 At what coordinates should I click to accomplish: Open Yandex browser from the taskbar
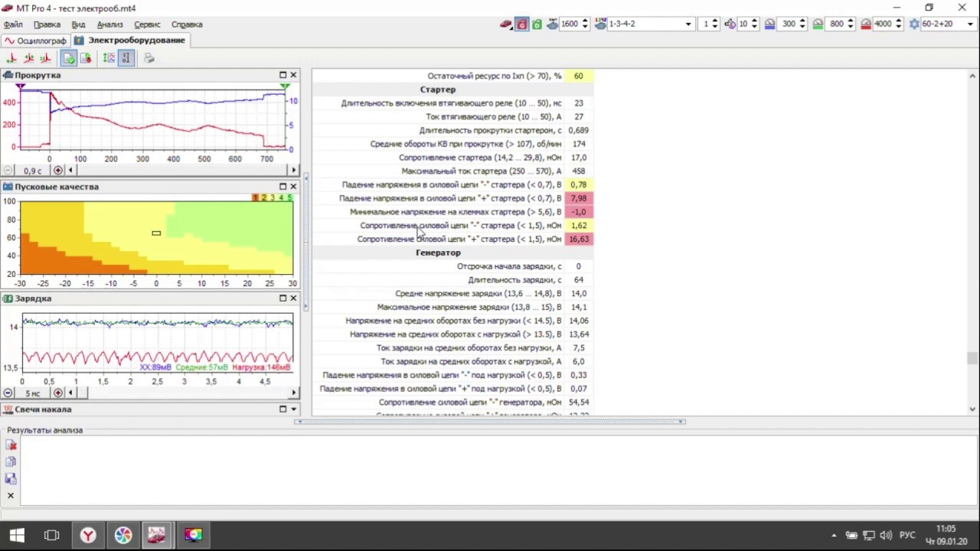click(88, 535)
